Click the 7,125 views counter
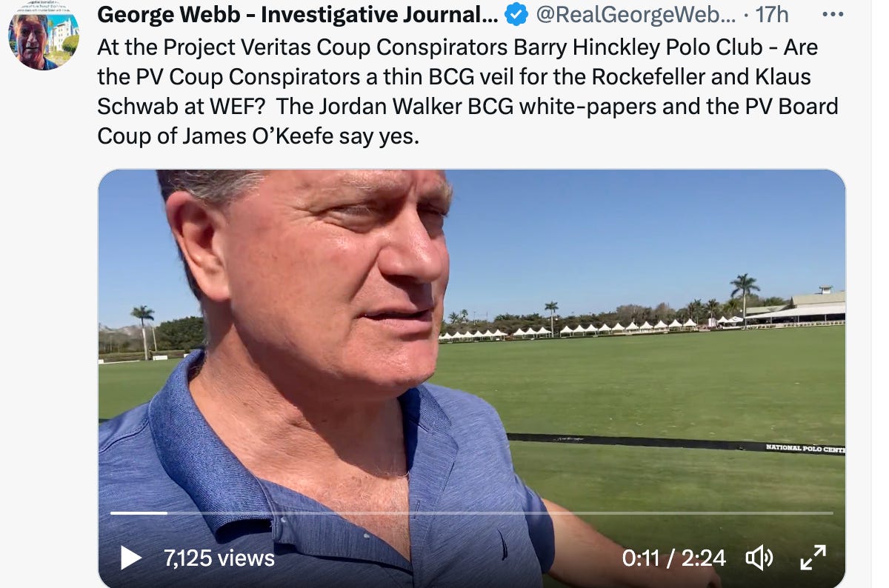Screen dimensions: 889x588 (x=219, y=558)
